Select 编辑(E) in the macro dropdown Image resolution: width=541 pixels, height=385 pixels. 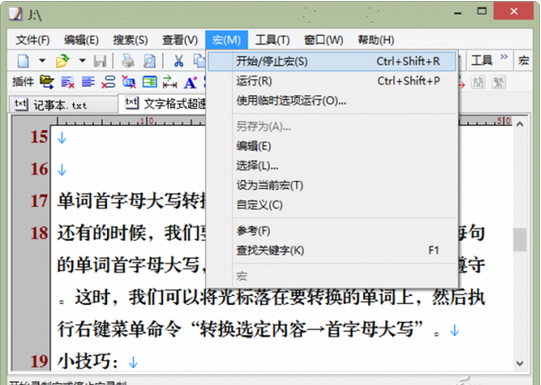coord(332,146)
